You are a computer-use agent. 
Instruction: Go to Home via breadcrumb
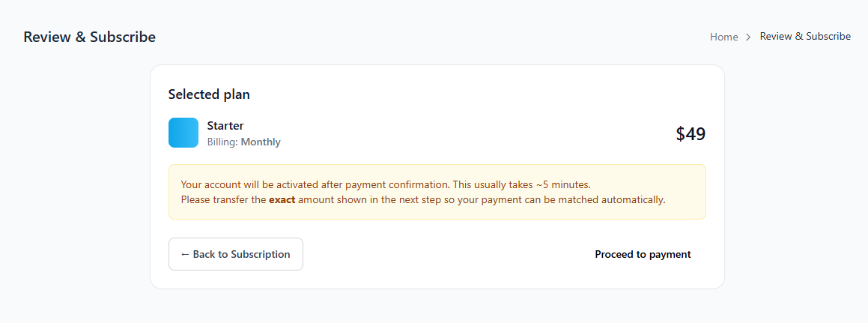pyautogui.click(x=723, y=37)
